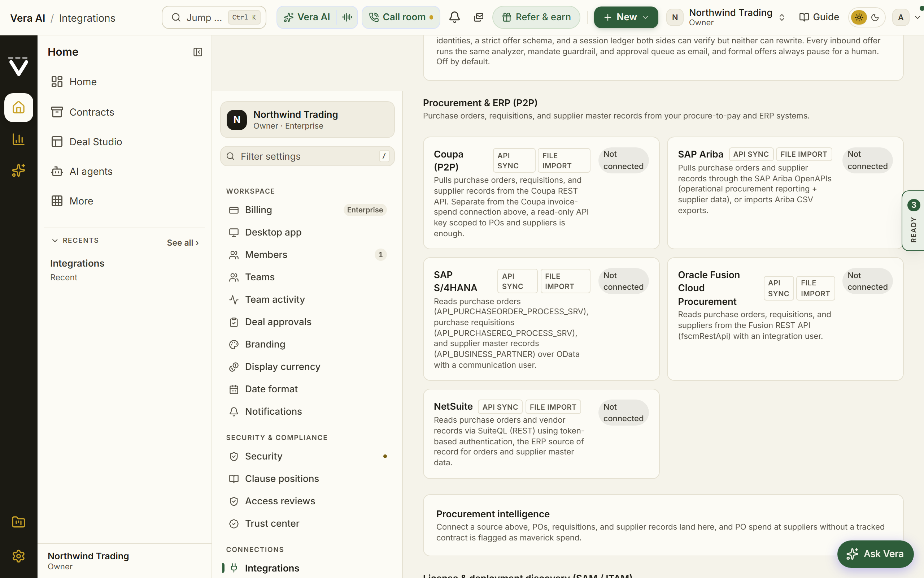This screenshot has height=578, width=924.
Task: Open Access reviews
Action: (x=308, y=501)
